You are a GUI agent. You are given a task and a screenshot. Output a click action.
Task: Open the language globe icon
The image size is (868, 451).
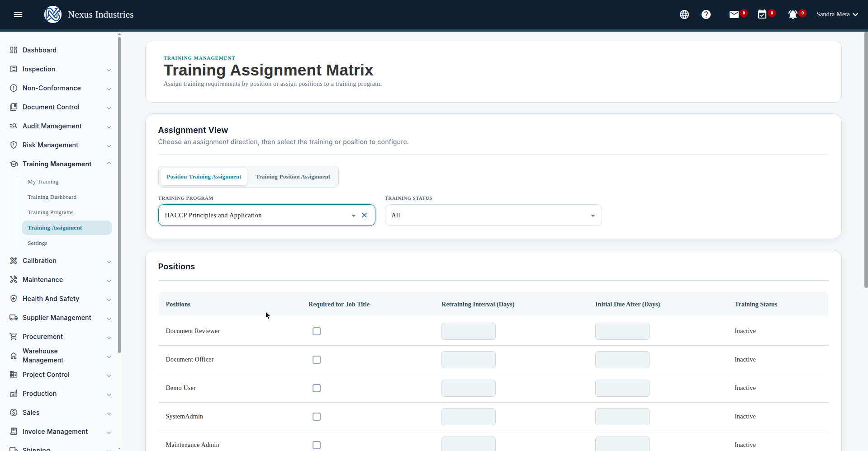(x=684, y=14)
